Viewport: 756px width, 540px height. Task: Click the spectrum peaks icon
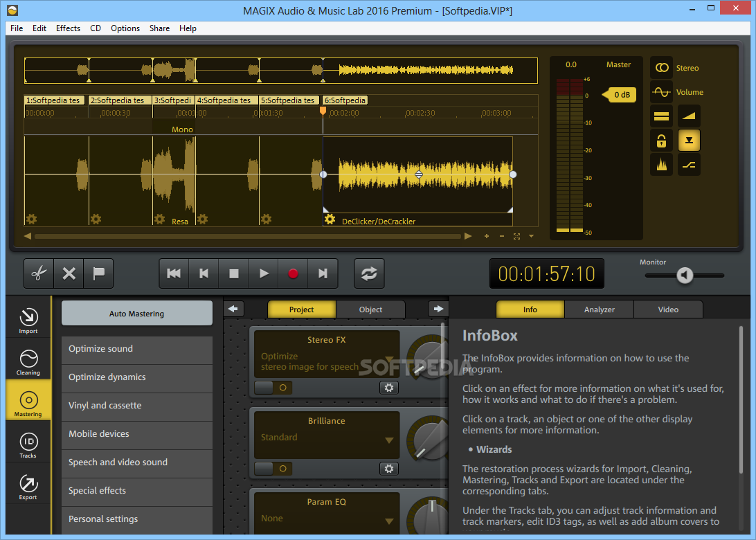coord(662,165)
